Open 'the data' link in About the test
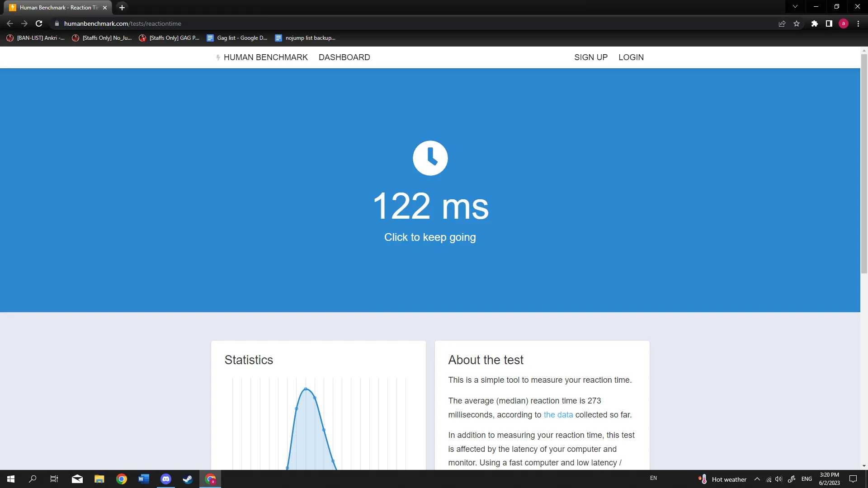Viewport: 868px width, 488px height. tap(558, 415)
